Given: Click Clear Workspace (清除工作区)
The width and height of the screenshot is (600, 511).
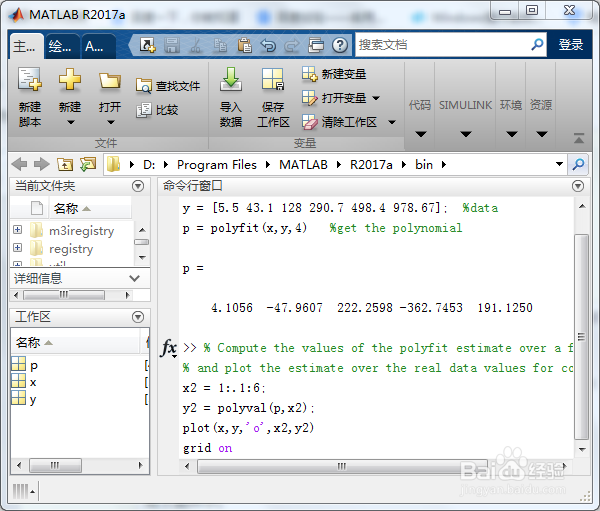Looking at the screenshot, I should point(339,122).
